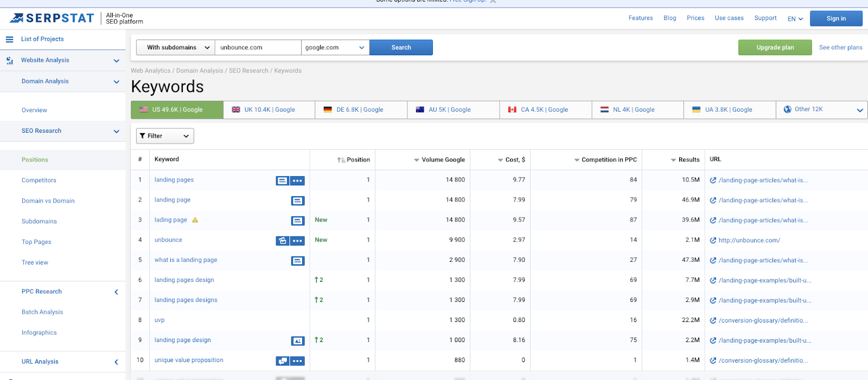Open the Blog top navigation link
This screenshot has height=380, width=868.
[670, 18]
